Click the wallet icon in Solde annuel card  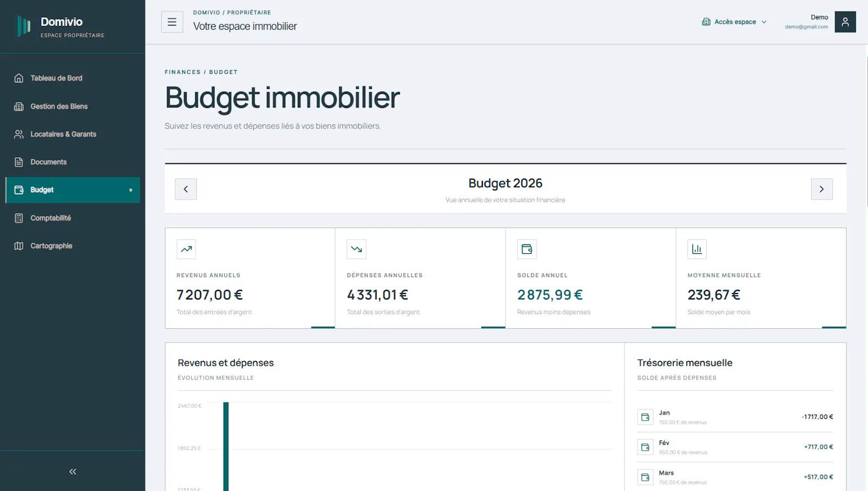(x=527, y=249)
